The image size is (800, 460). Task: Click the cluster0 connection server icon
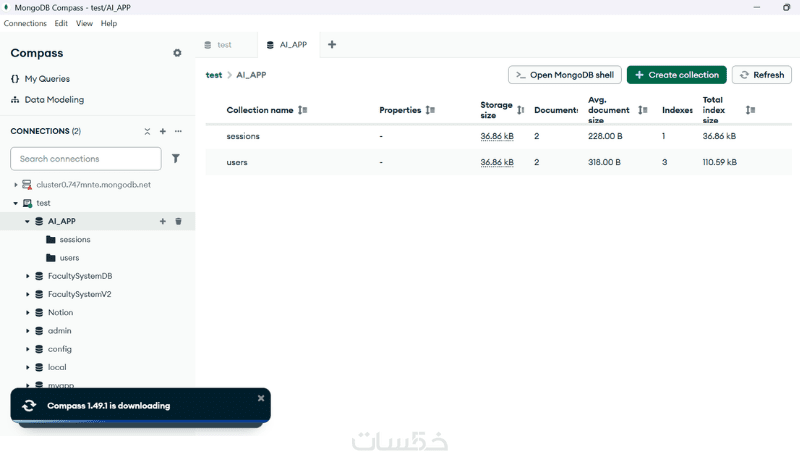click(x=27, y=185)
